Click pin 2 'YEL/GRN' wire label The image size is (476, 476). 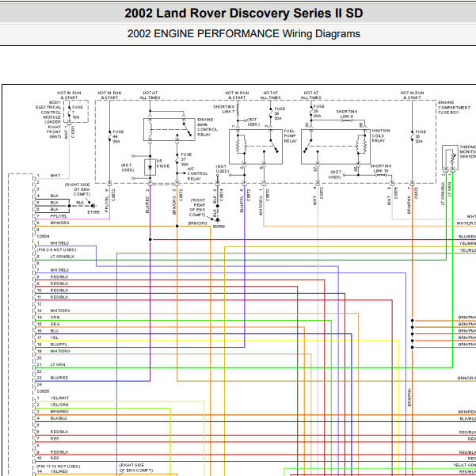coord(59,405)
